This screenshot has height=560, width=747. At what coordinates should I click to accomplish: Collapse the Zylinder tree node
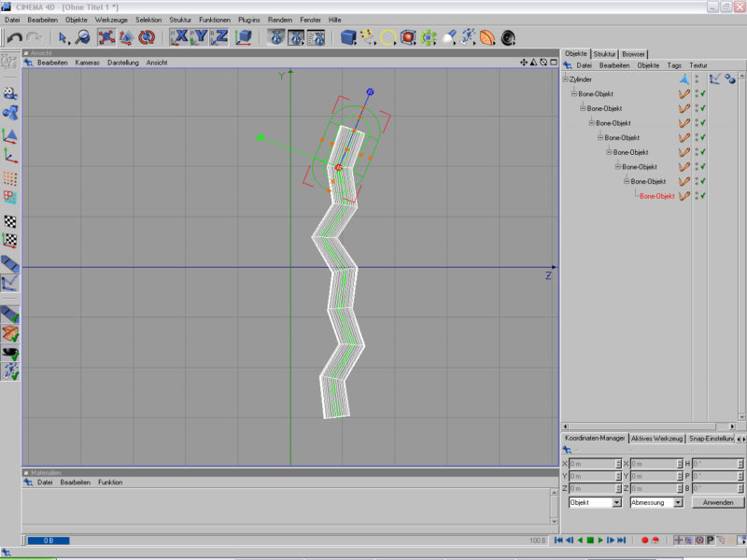pyautogui.click(x=565, y=79)
